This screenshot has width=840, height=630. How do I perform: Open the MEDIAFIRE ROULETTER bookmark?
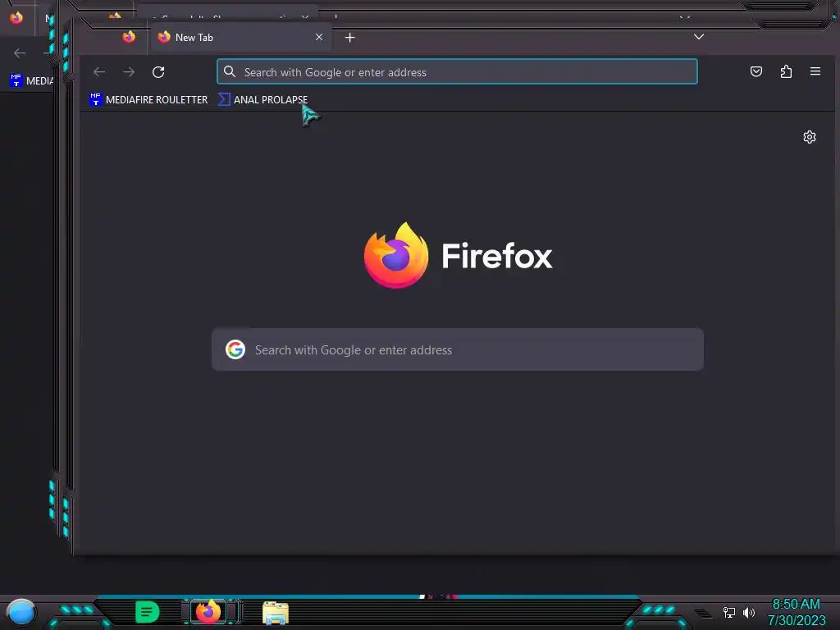[148, 99]
